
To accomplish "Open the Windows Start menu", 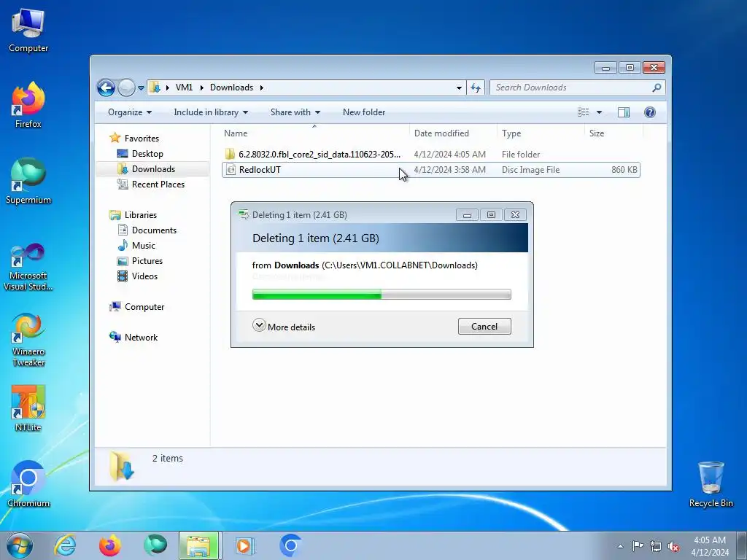I will [19, 545].
